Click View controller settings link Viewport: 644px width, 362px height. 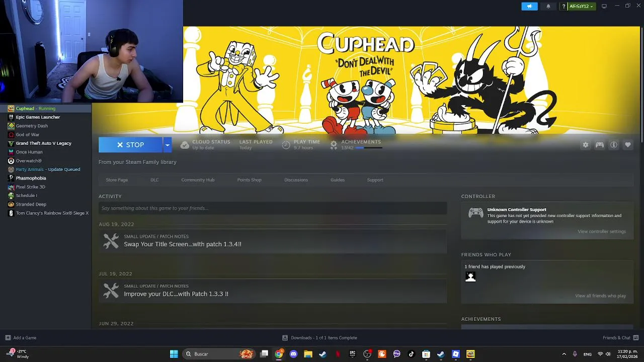(x=602, y=231)
